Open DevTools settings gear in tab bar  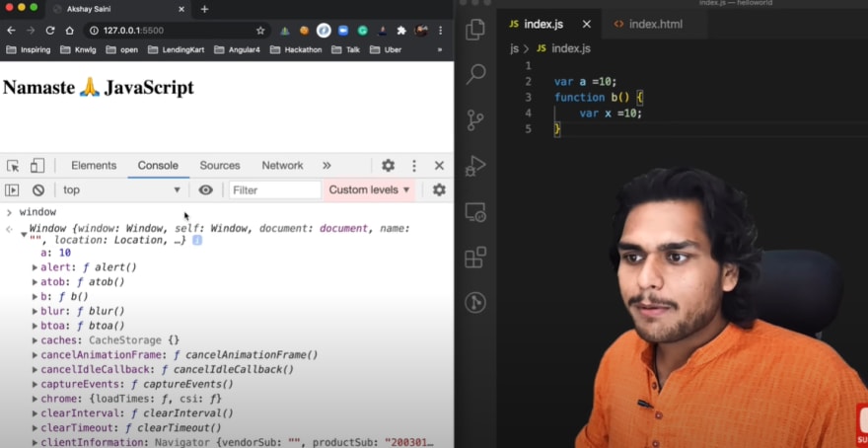click(x=388, y=166)
